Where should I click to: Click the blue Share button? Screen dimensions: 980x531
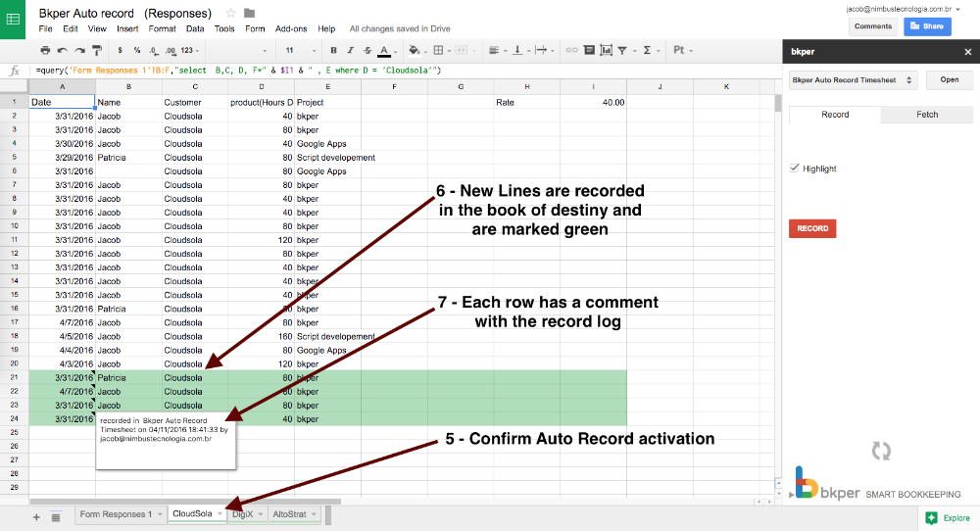pyautogui.click(x=927, y=26)
